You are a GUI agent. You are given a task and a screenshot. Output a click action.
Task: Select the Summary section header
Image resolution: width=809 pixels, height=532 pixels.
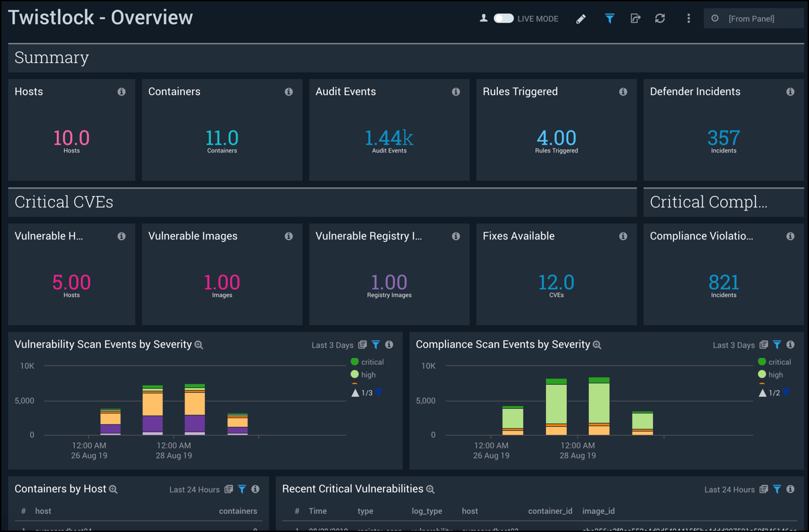[x=52, y=58]
